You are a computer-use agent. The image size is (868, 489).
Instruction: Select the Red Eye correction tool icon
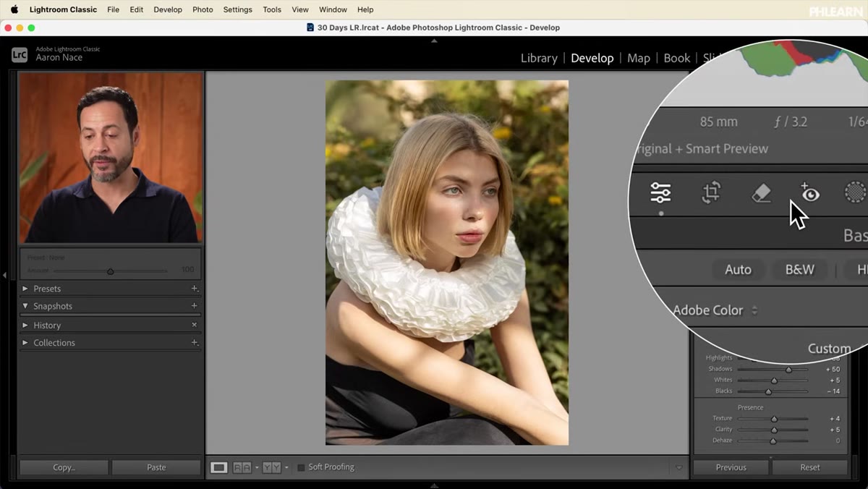[809, 192]
